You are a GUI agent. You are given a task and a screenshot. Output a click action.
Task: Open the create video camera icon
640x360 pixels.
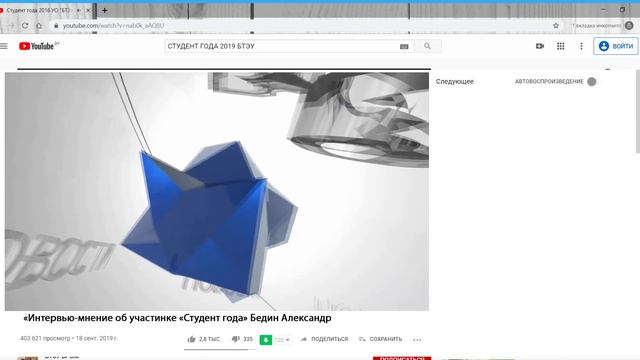(540, 46)
